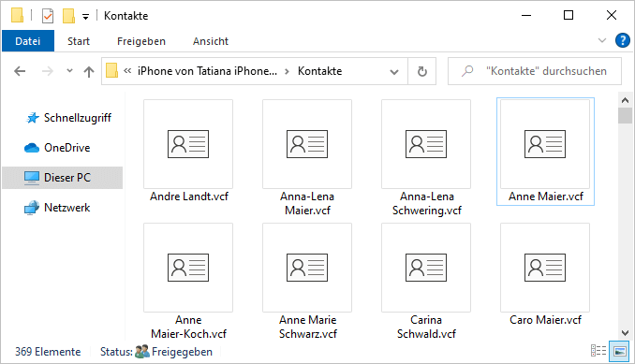Click the Back navigation arrow

20,72
